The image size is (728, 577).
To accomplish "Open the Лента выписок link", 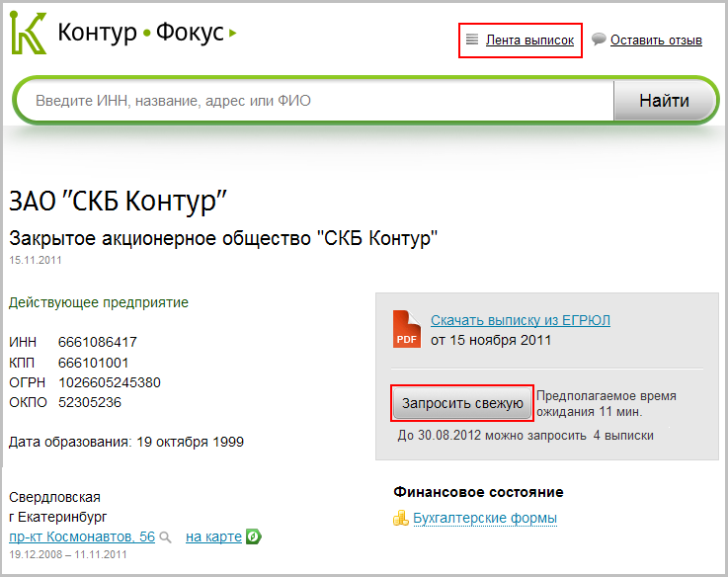I will (529, 41).
